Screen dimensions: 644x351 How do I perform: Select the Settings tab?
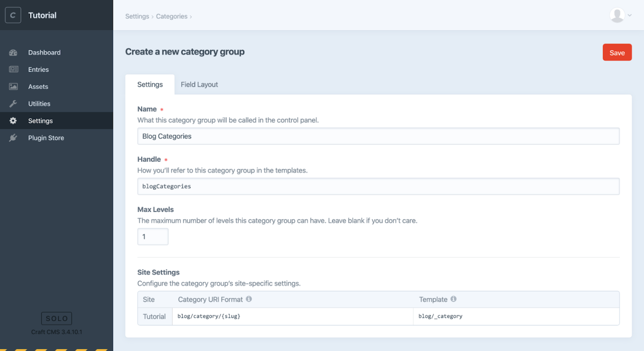pyautogui.click(x=150, y=85)
